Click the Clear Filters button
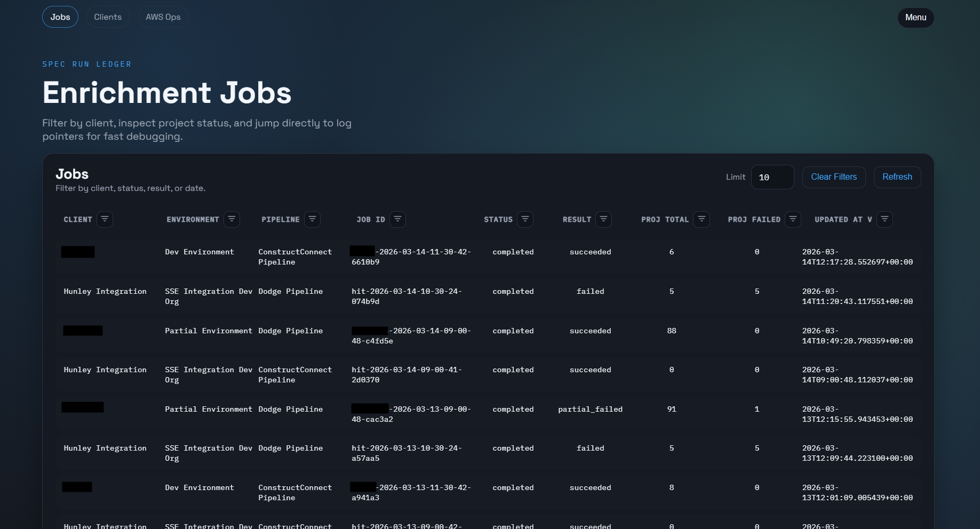This screenshot has height=529, width=980. click(x=834, y=177)
